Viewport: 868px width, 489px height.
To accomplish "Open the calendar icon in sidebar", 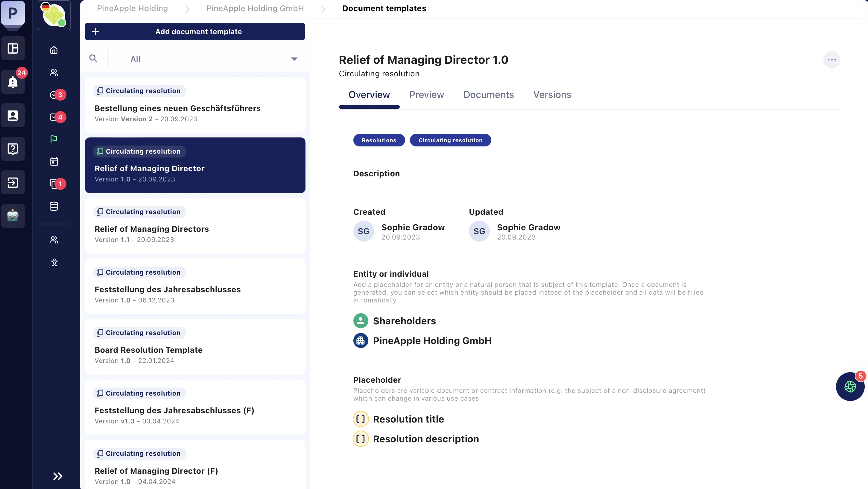I will pyautogui.click(x=54, y=161).
